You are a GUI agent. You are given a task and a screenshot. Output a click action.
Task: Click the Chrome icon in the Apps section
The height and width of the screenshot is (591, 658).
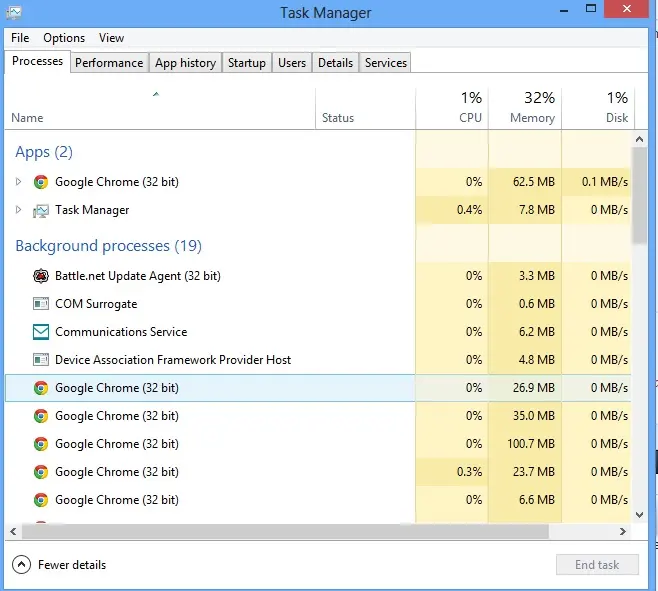pyautogui.click(x=41, y=182)
